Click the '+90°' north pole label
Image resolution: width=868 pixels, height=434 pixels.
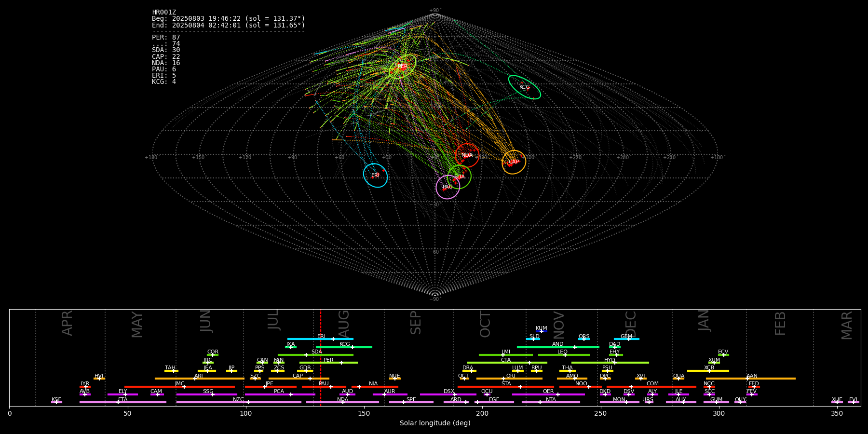pos(435,11)
